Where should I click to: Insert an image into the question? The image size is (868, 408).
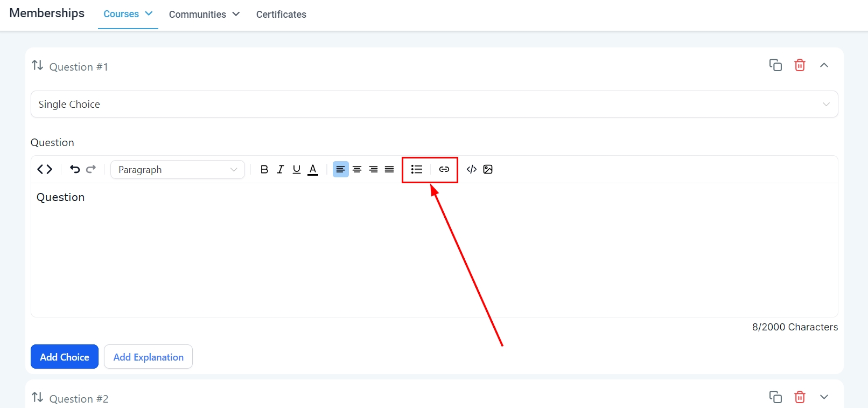click(x=488, y=169)
